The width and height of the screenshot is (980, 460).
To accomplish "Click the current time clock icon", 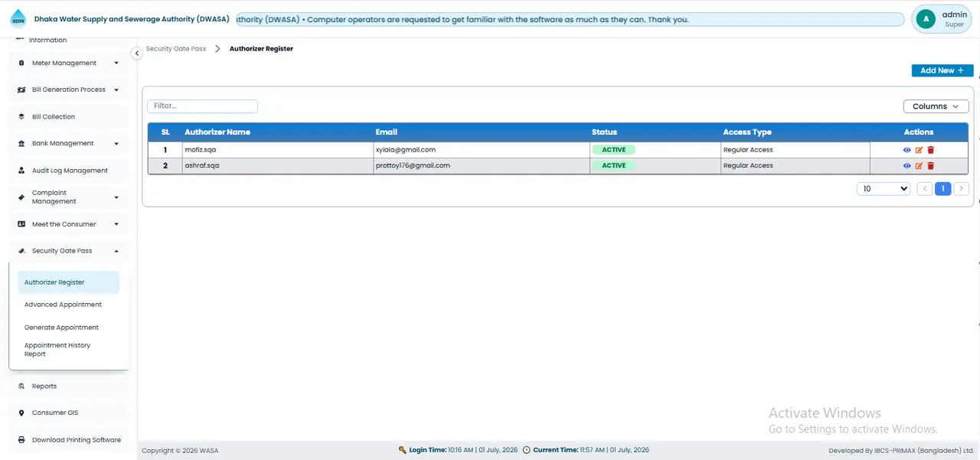I will coord(526,450).
